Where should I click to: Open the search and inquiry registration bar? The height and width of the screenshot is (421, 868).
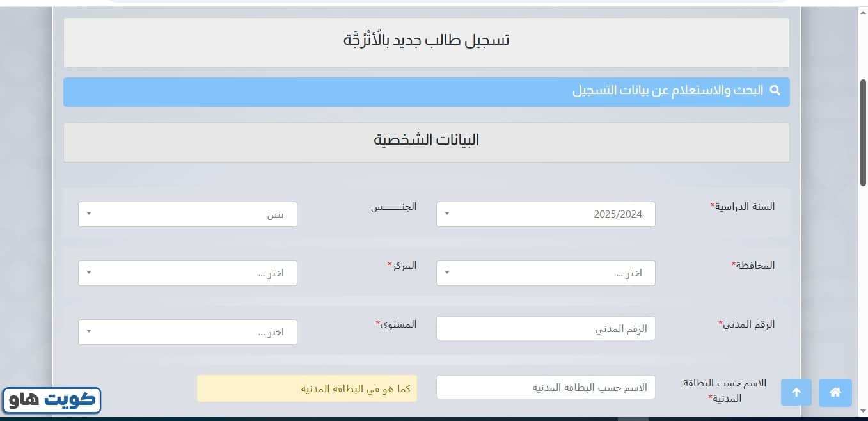pos(426,91)
